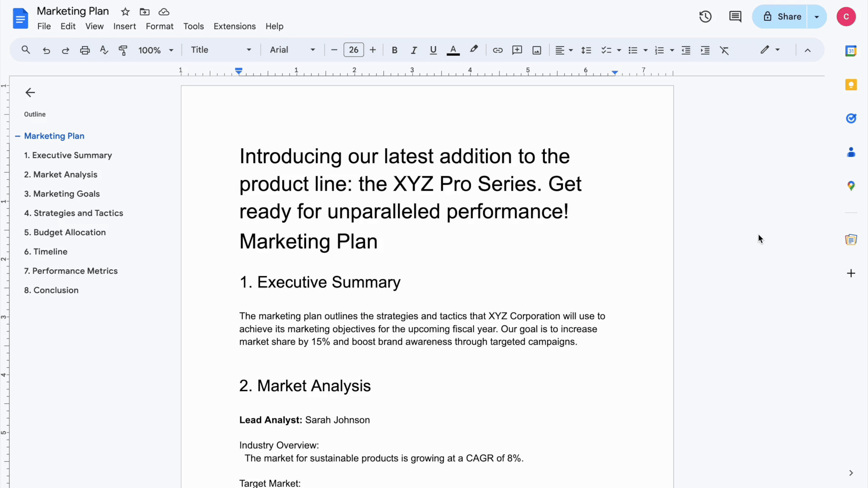This screenshot has width=868, height=488.
Task: Click the paint format roller icon
Action: pos(123,50)
